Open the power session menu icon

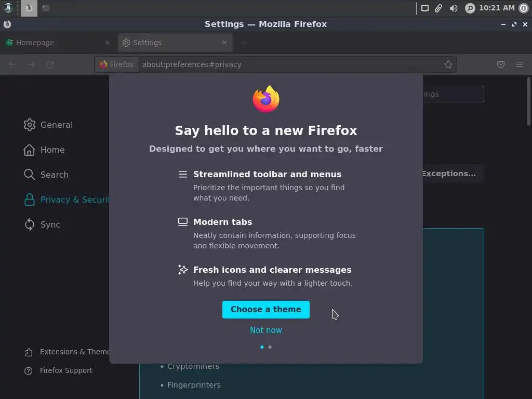click(x=524, y=8)
